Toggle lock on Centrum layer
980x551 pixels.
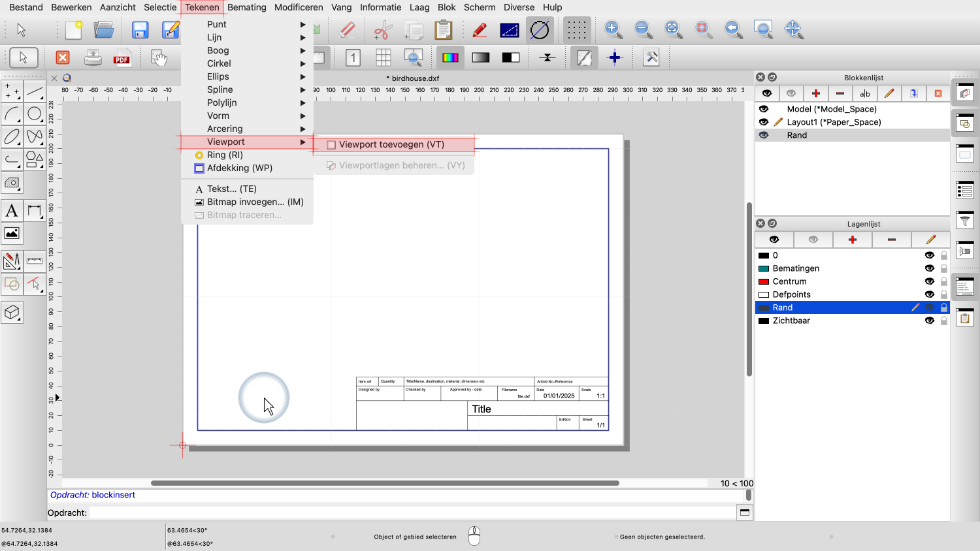coord(943,281)
